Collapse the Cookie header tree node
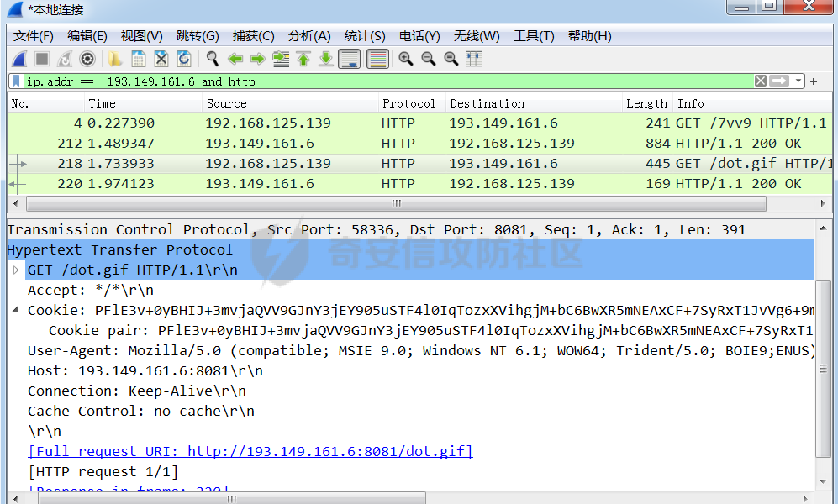 coord(17,311)
